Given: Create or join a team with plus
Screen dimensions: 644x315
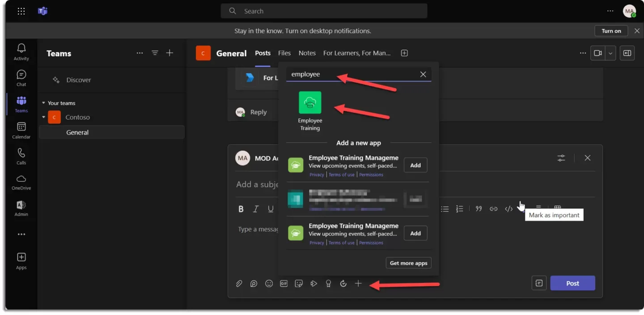Looking at the screenshot, I should click(169, 53).
